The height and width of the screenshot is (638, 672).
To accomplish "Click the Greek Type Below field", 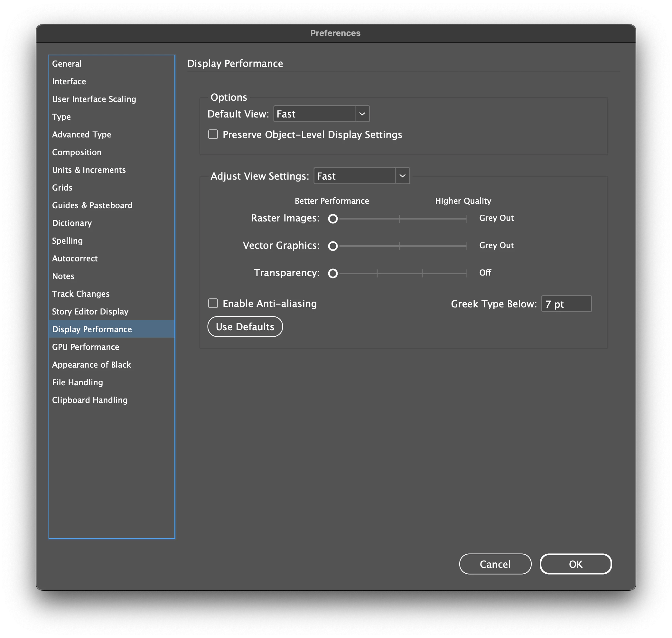I will point(566,304).
